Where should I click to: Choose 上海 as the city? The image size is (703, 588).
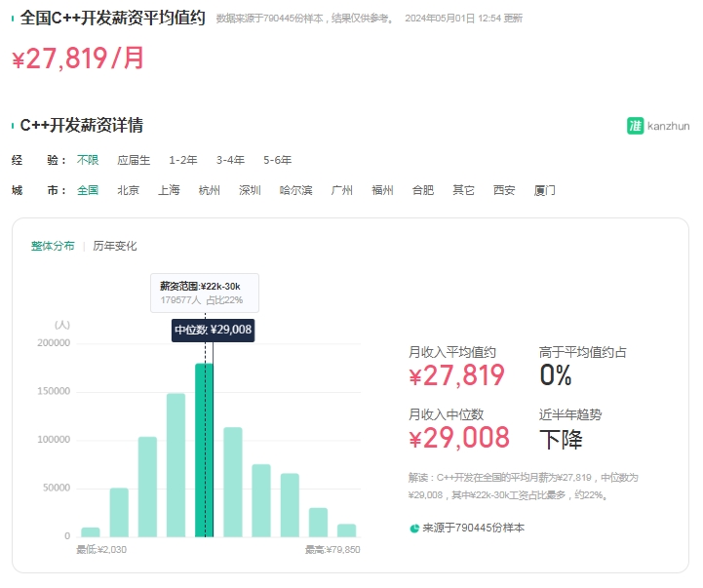(x=169, y=190)
